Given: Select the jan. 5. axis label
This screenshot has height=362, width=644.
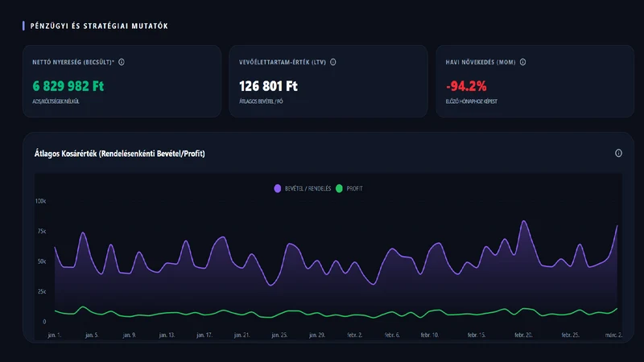Looking at the screenshot, I should [92, 335].
